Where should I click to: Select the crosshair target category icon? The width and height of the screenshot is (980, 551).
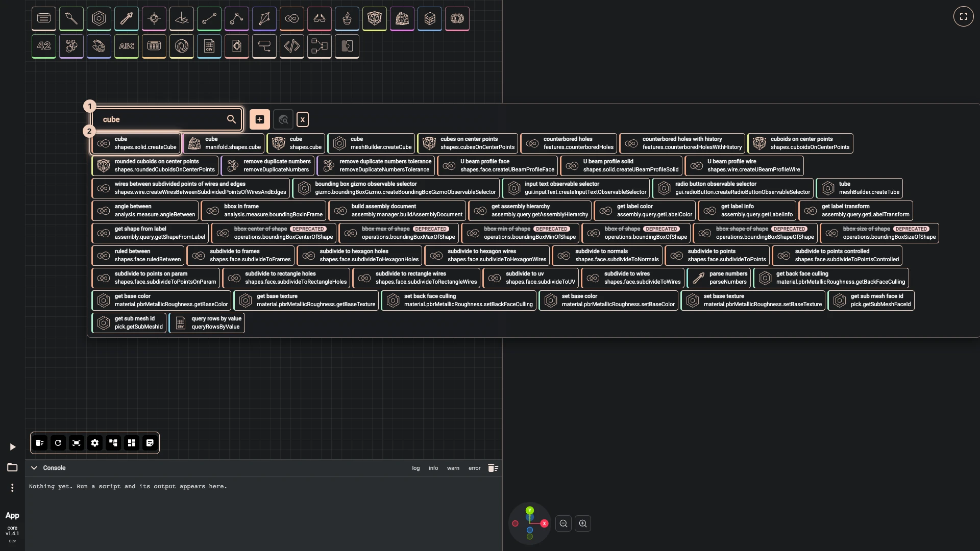[154, 19]
